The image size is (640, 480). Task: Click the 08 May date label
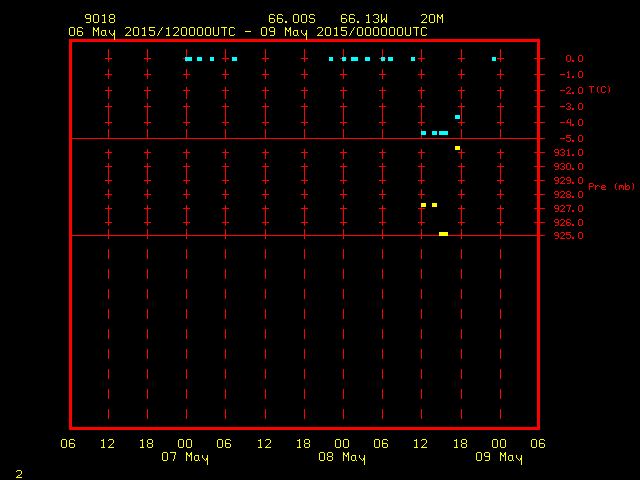point(342,458)
